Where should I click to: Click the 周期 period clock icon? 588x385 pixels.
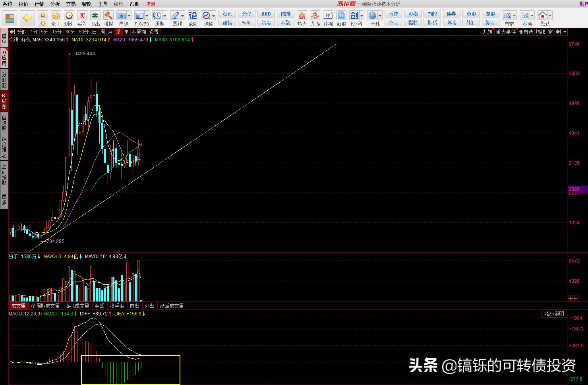point(157,16)
